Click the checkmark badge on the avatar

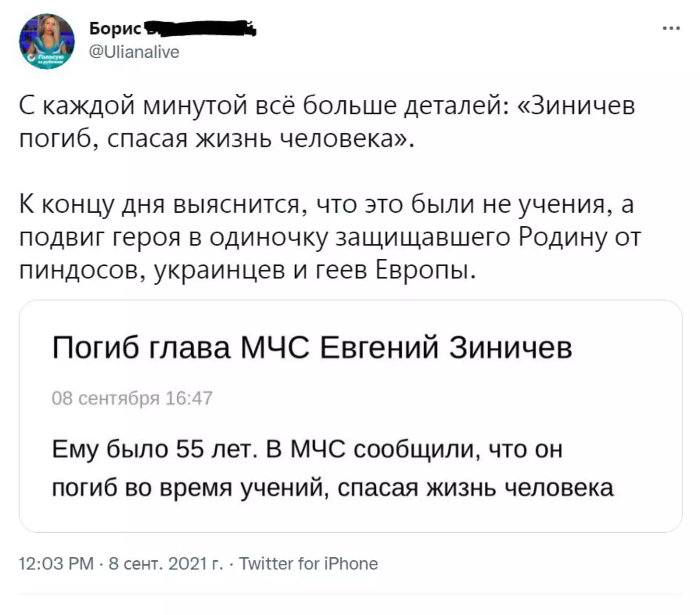(31, 58)
